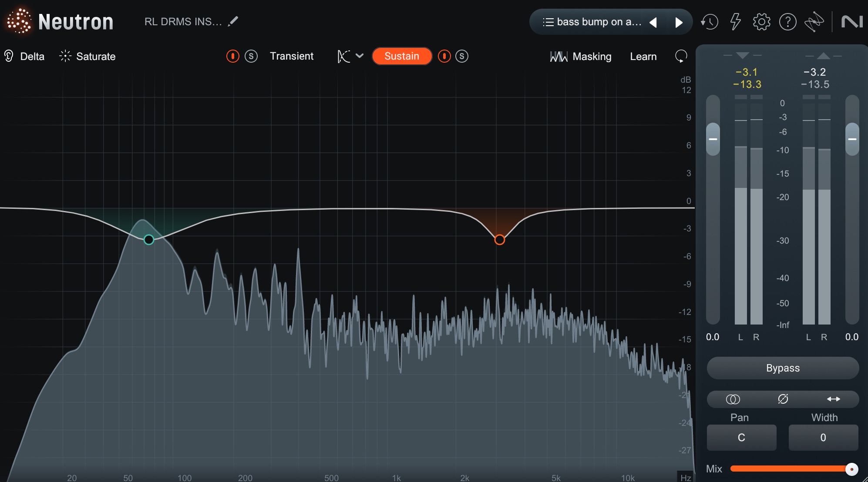This screenshot has height=482, width=868.
Task: Open settings gear icon
Action: (x=761, y=22)
